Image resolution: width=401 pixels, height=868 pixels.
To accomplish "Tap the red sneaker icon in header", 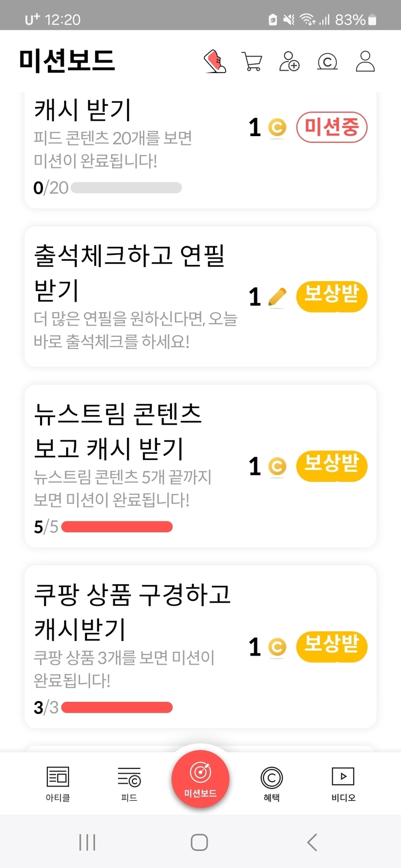I will coord(215,61).
